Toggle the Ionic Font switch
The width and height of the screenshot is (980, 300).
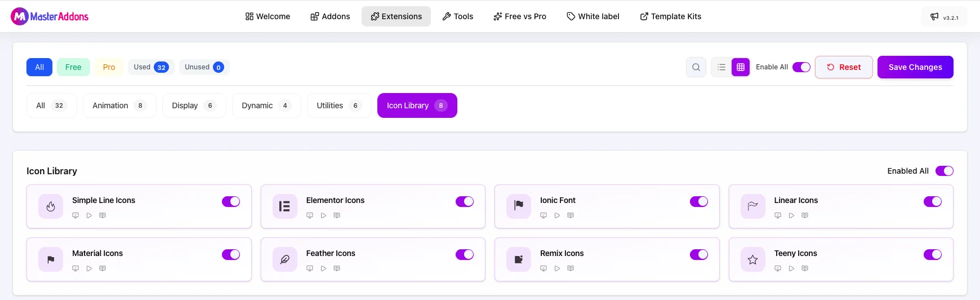[699, 201]
